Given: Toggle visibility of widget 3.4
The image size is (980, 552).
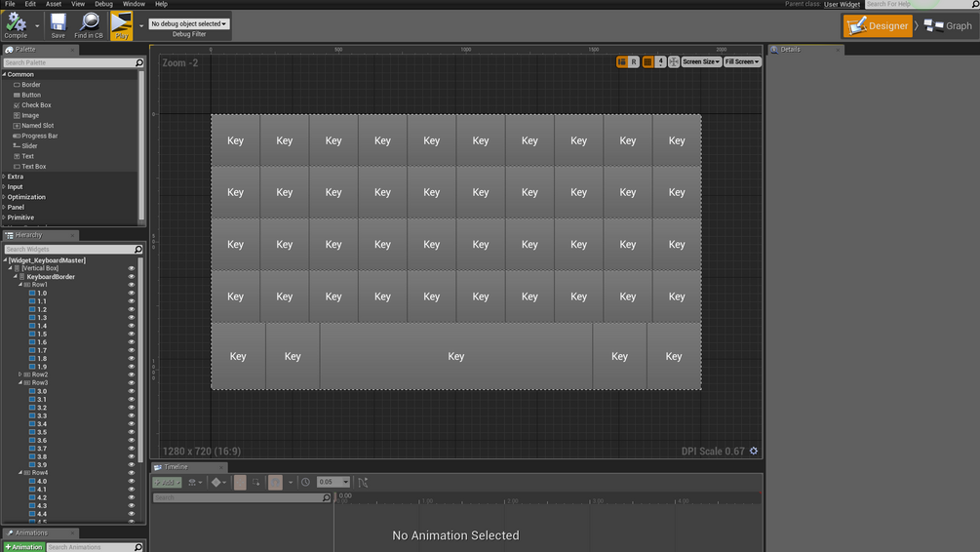Looking at the screenshot, I should [x=132, y=424].
